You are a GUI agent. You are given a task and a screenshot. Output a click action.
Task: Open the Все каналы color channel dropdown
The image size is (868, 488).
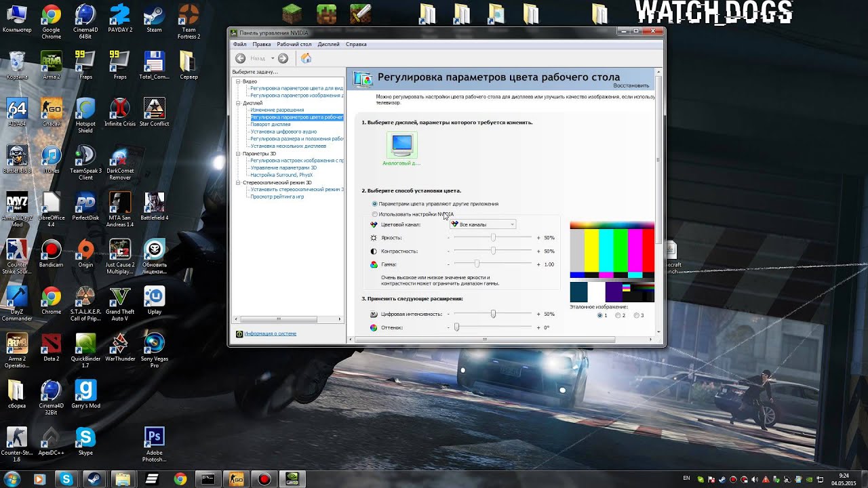pos(483,224)
